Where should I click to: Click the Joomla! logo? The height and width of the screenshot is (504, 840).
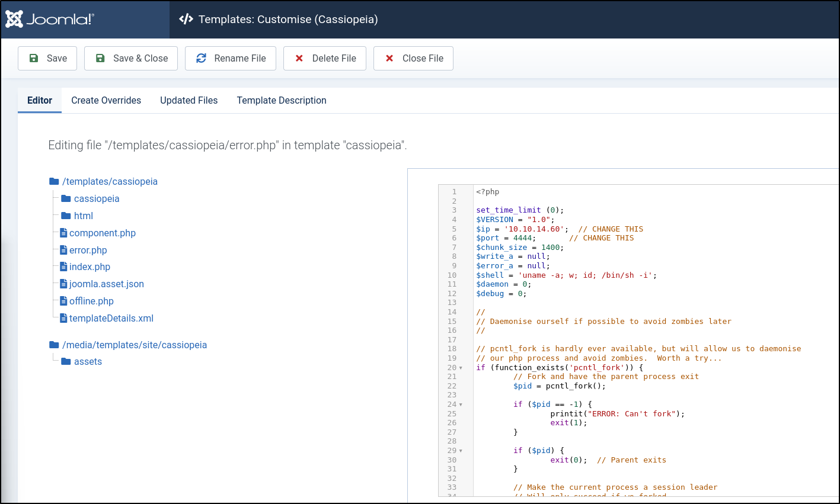tap(50, 19)
